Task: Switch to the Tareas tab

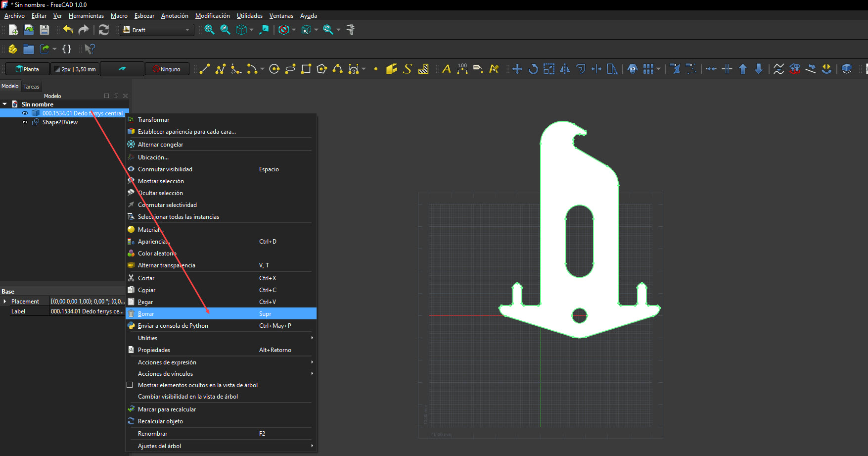Action: pyautogui.click(x=31, y=87)
